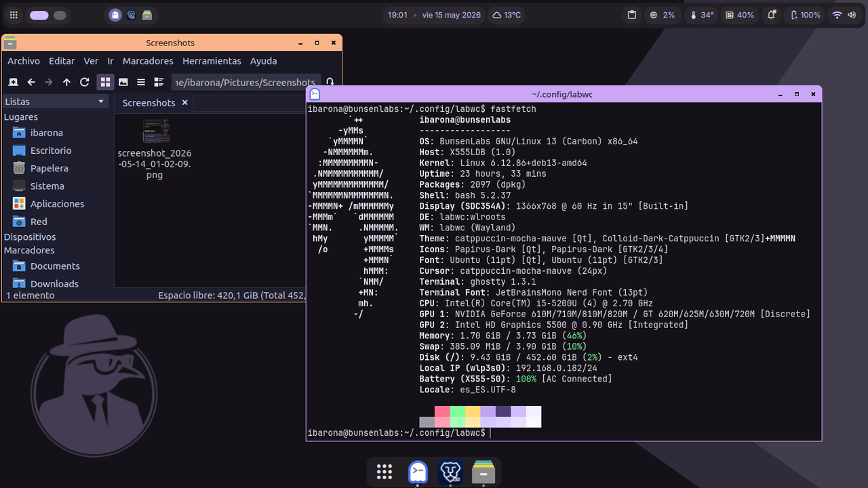Open Escritorio in the sidebar
The width and height of the screenshot is (868, 488).
click(42, 150)
